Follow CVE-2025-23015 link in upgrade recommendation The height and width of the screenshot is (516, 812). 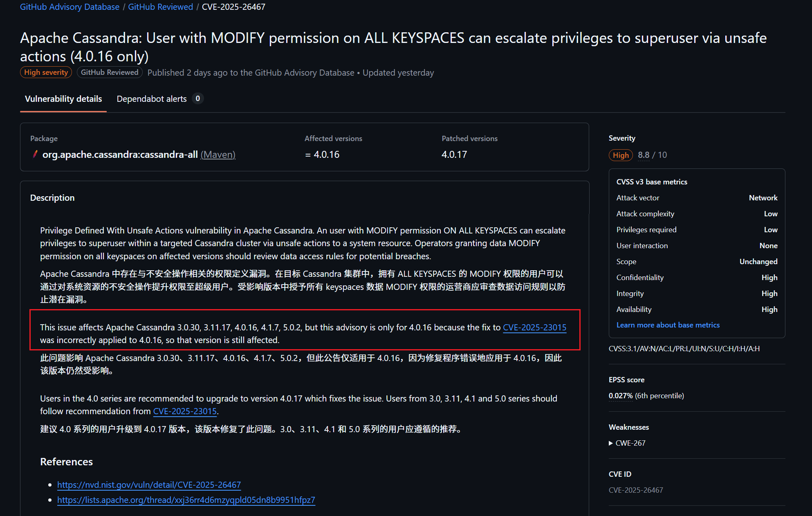pos(185,411)
